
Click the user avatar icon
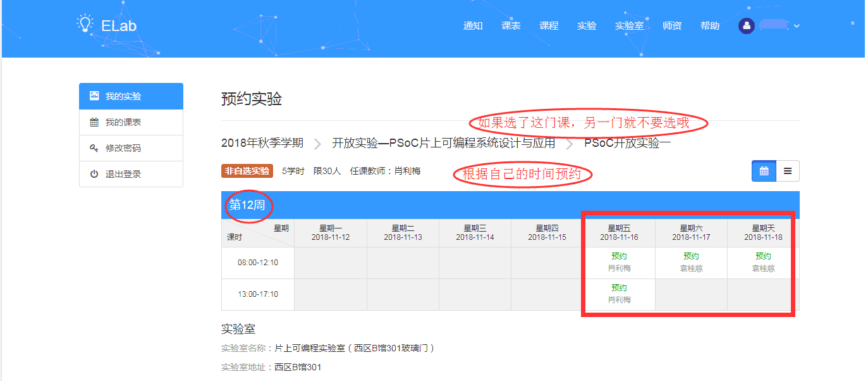click(x=747, y=26)
